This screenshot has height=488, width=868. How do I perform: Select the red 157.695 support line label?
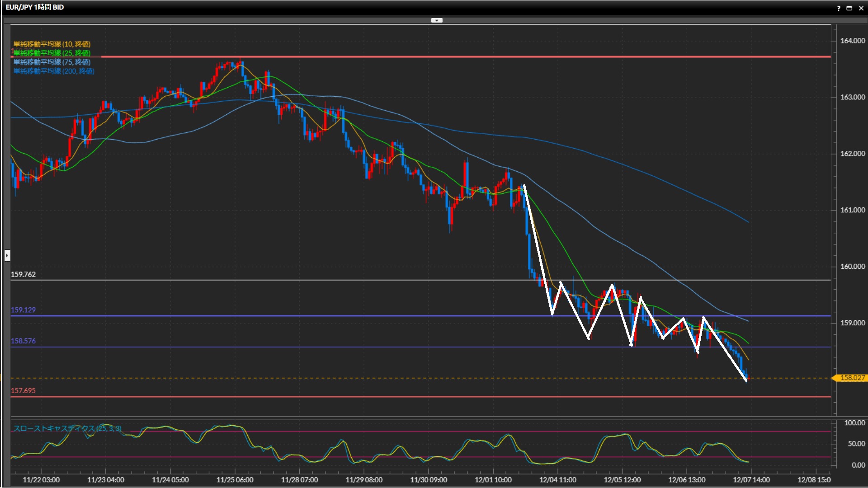click(23, 390)
